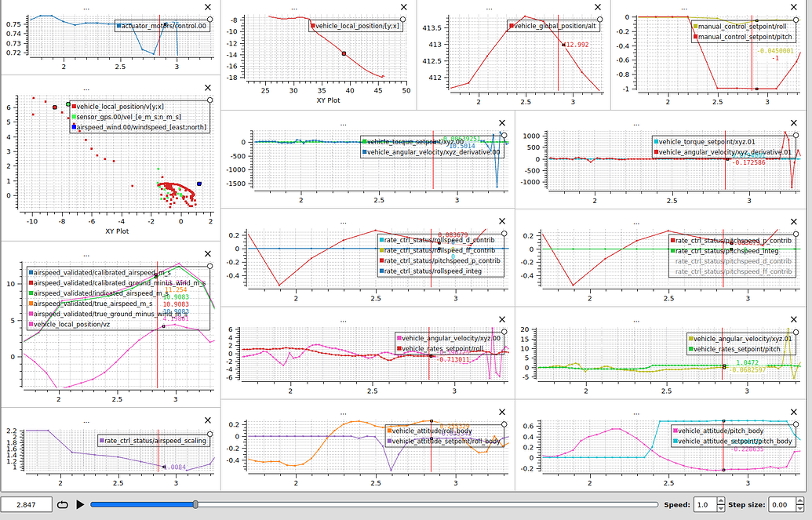The height and width of the screenshot is (520, 812).
Task: Select the rate_ctrl_status/airspeed_scaling legend entry
Action: point(153,441)
